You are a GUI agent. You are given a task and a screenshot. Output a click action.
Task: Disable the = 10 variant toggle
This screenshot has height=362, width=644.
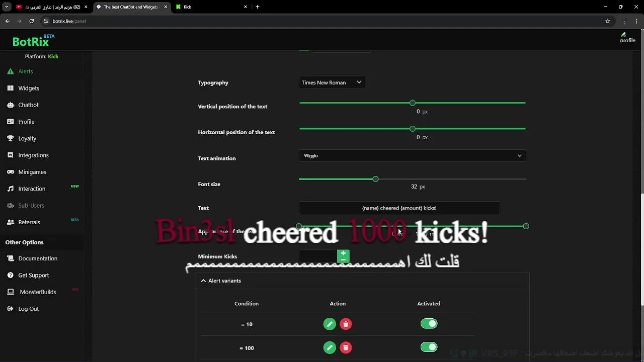click(x=429, y=324)
